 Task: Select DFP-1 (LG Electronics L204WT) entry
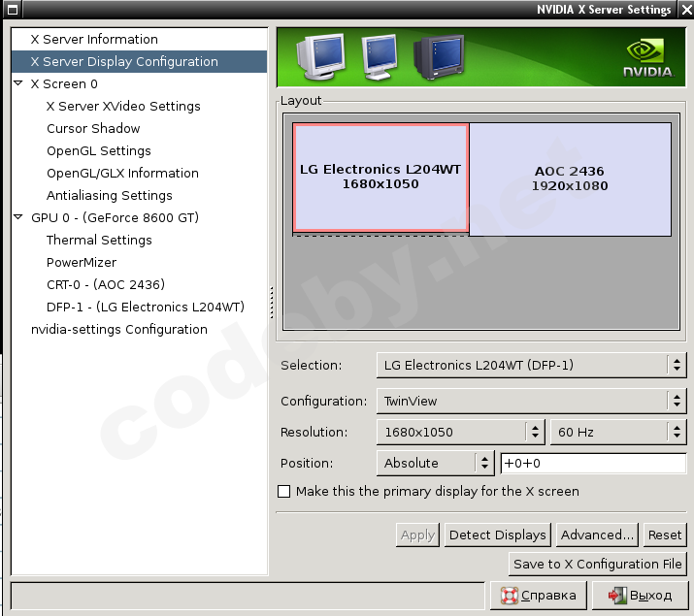(x=146, y=307)
